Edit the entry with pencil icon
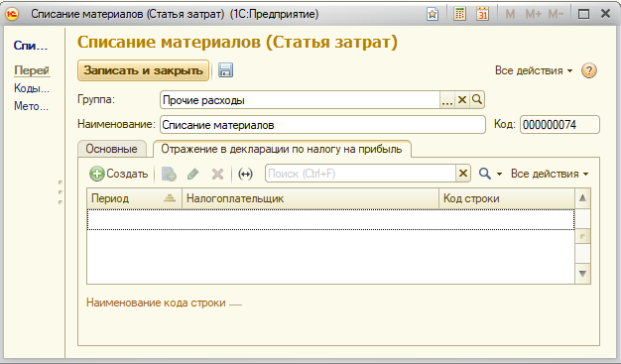The width and height of the screenshot is (621, 364). coord(192,174)
